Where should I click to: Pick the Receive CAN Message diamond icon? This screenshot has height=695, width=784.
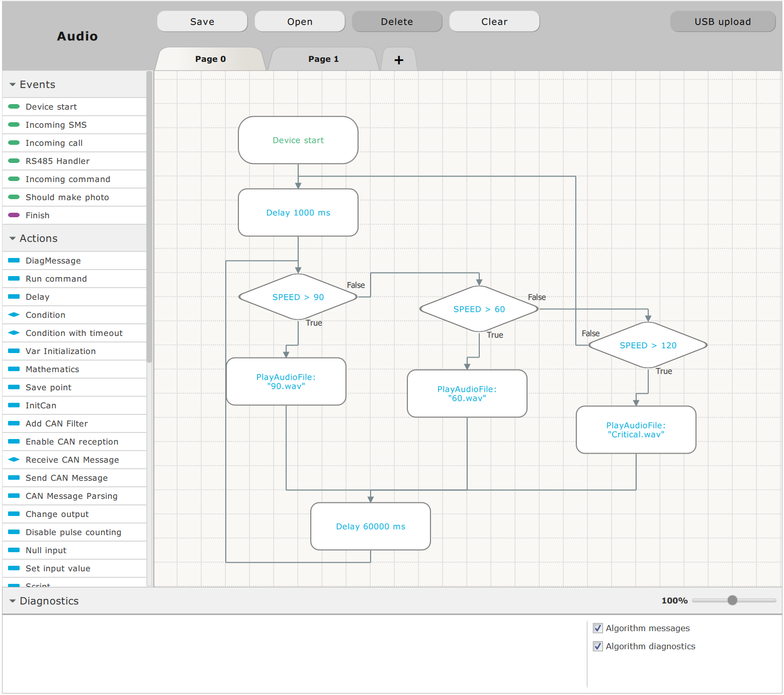(14, 460)
